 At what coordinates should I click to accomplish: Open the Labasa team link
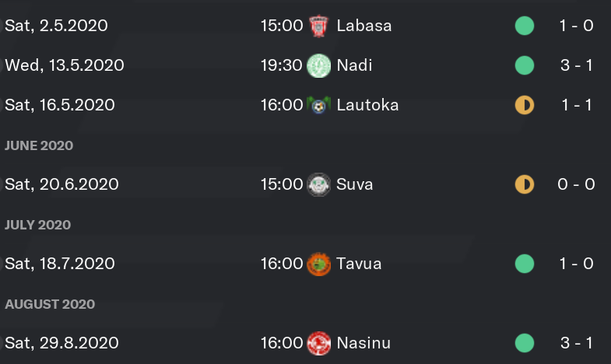[364, 26]
